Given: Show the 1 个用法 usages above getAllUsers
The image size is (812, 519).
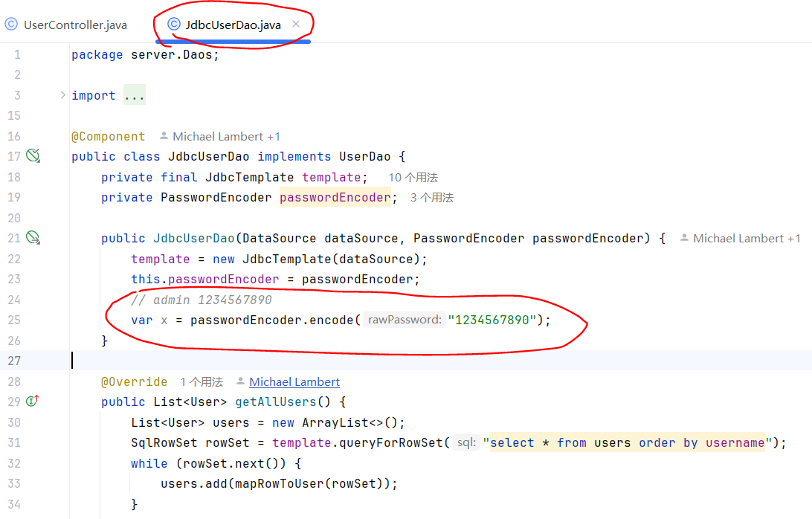Looking at the screenshot, I should pyautogui.click(x=202, y=381).
